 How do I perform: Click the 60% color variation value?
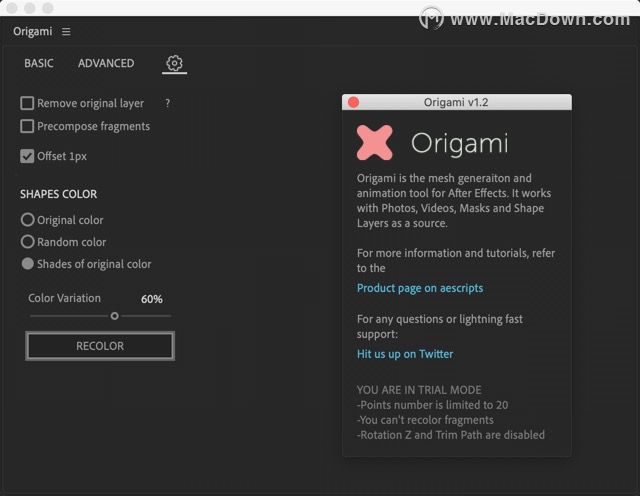[x=151, y=299]
